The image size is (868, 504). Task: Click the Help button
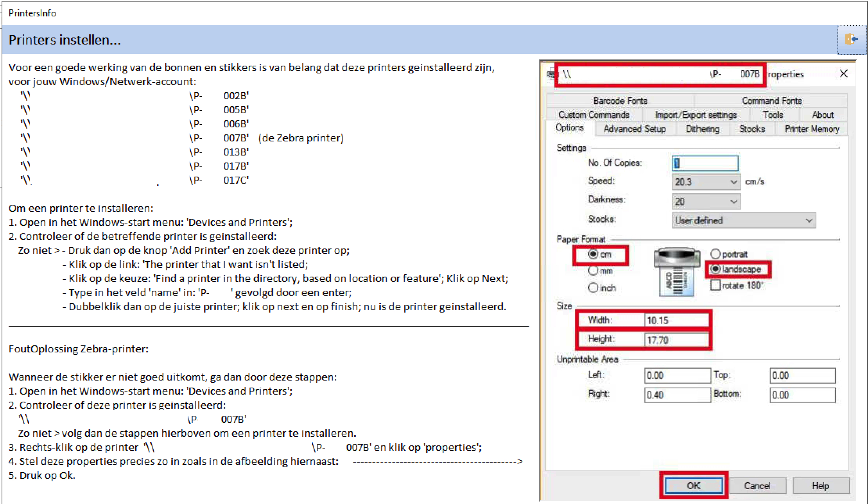click(820, 486)
